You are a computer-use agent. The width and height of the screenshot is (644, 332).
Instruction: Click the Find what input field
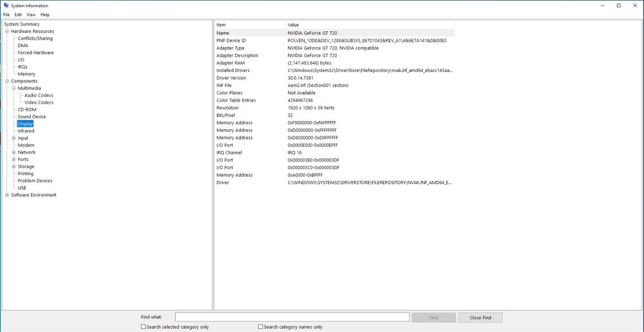(292, 317)
